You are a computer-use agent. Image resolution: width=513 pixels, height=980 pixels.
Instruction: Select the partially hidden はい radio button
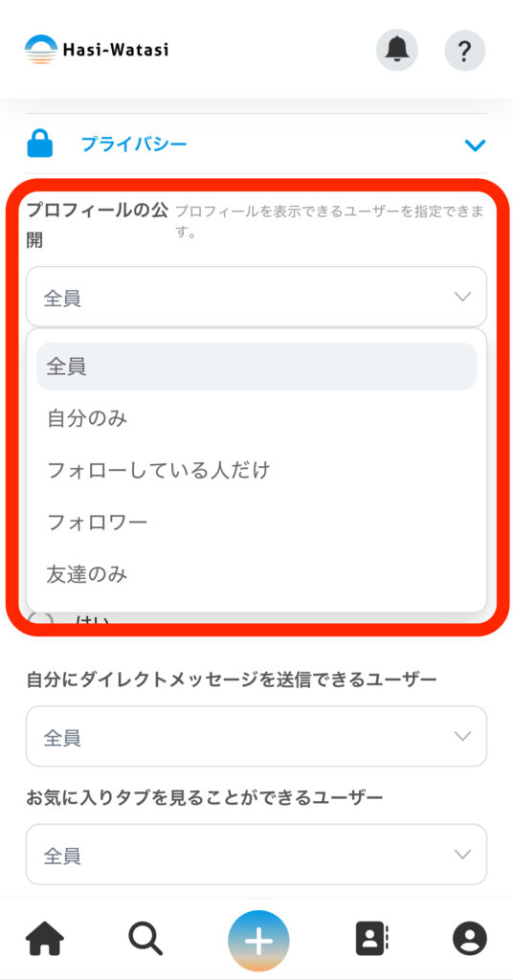(41, 618)
